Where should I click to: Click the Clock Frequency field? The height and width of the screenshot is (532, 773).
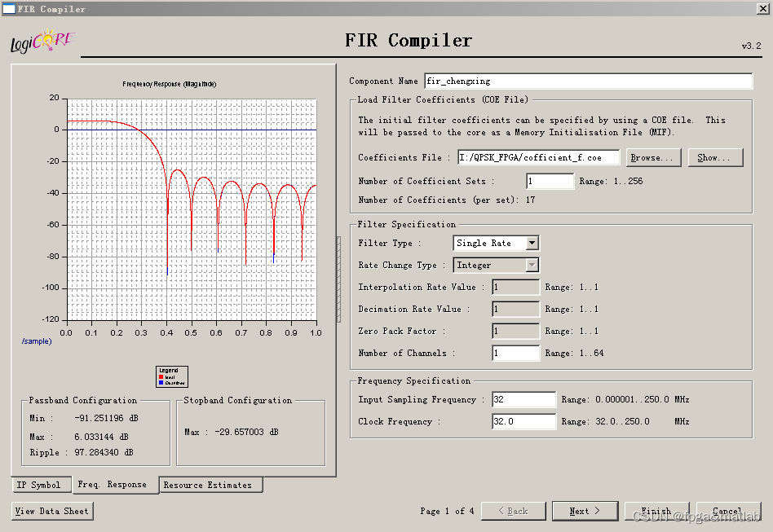pos(524,422)
